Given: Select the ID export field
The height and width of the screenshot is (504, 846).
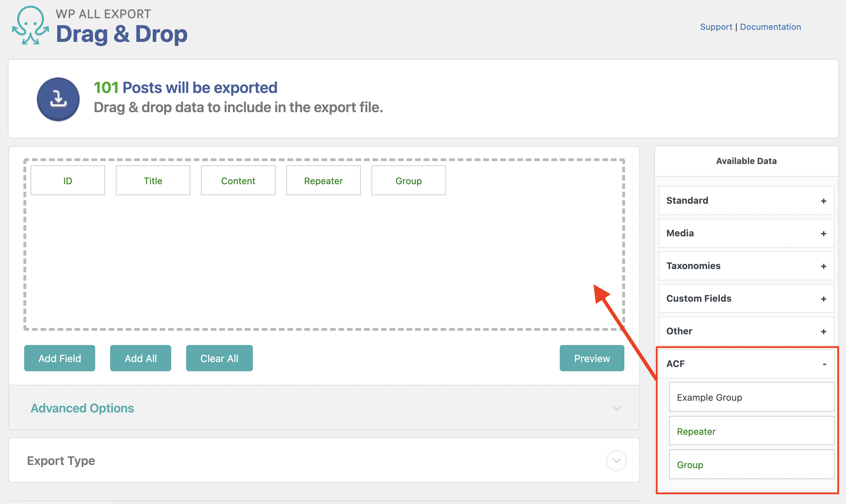Looking at the screenshot, I should click(x=67, y=180).
